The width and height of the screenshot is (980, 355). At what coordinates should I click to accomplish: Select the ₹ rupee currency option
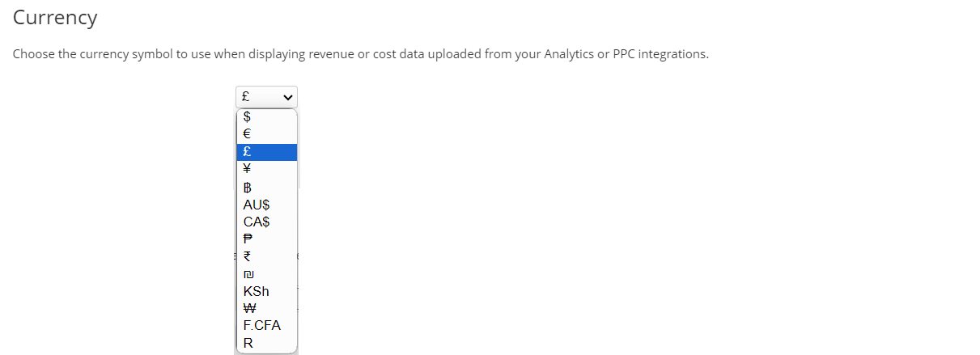click(265, 256)
